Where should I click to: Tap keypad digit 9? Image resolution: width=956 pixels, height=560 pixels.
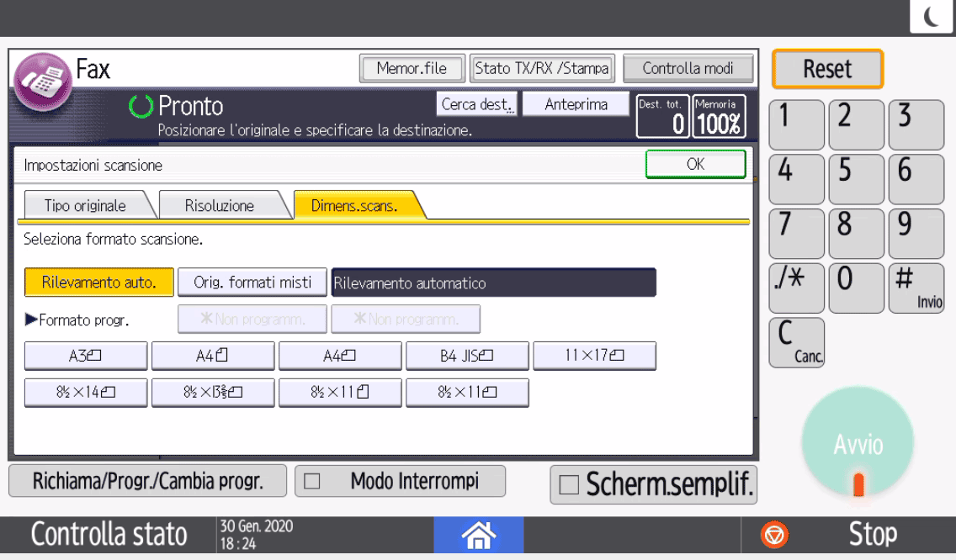916,234
